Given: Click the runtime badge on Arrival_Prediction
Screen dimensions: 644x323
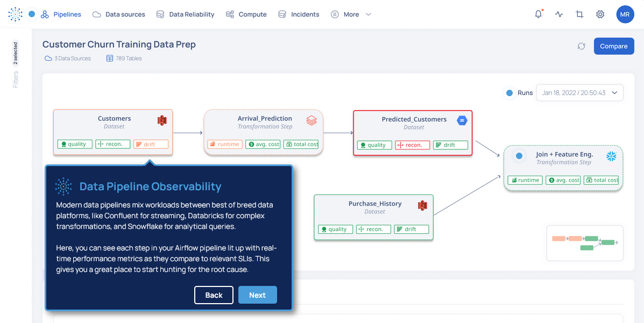Looking at the screenshot, I should [x=225, y=144].
